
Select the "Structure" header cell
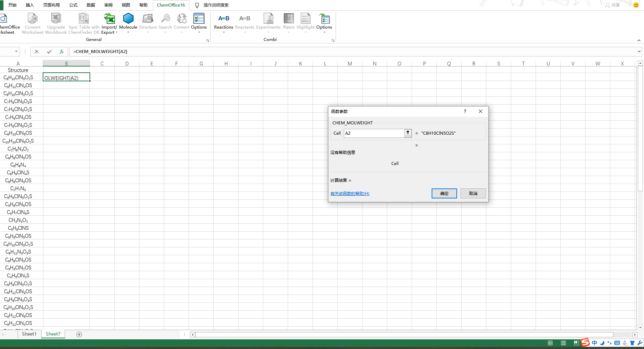[x=18, y=70]
